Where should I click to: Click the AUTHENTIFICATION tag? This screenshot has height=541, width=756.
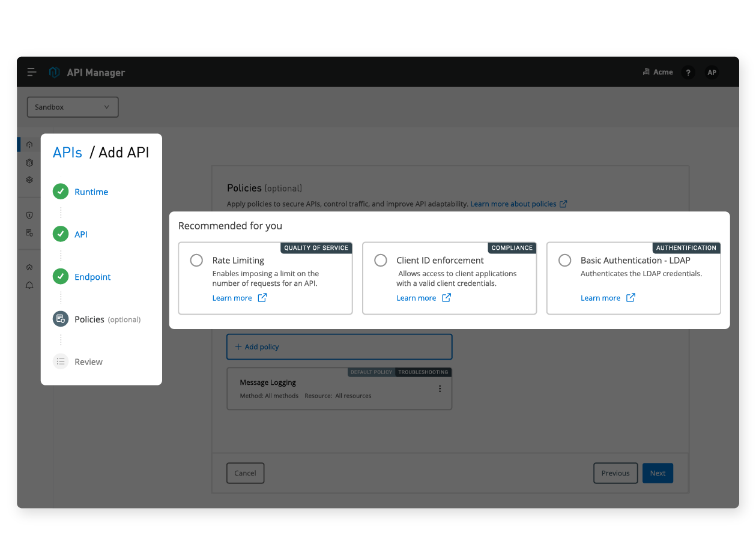pos(686,248)
